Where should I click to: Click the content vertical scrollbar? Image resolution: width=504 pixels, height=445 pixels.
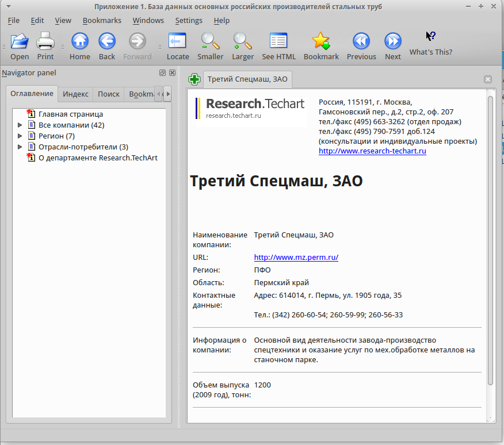[x=490, y=241]
